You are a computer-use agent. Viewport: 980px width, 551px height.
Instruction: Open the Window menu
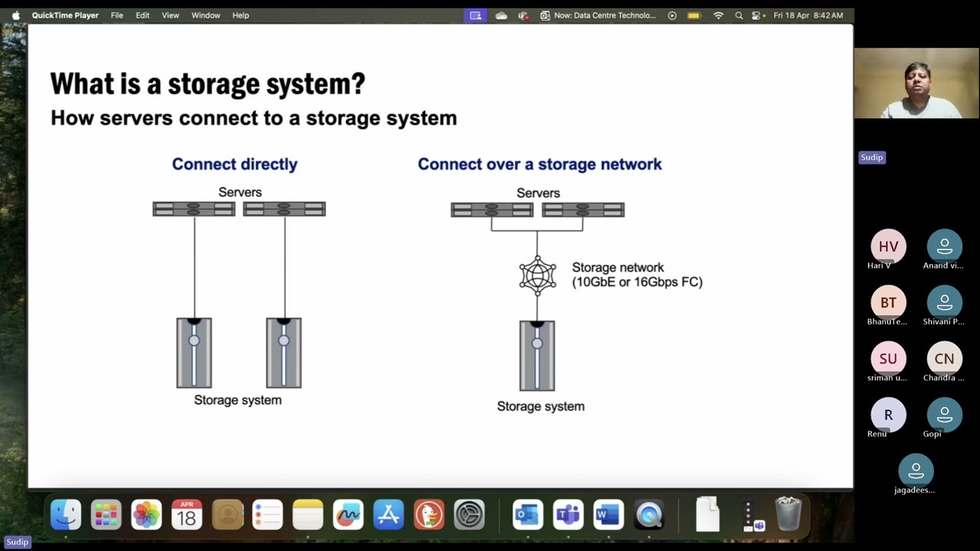click(206, 15)
